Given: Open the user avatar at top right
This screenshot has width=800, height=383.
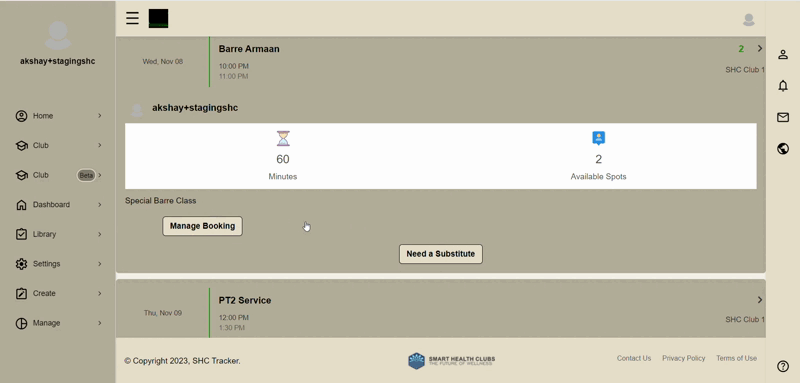Looking at the screenshot, I should coord(748,20).
